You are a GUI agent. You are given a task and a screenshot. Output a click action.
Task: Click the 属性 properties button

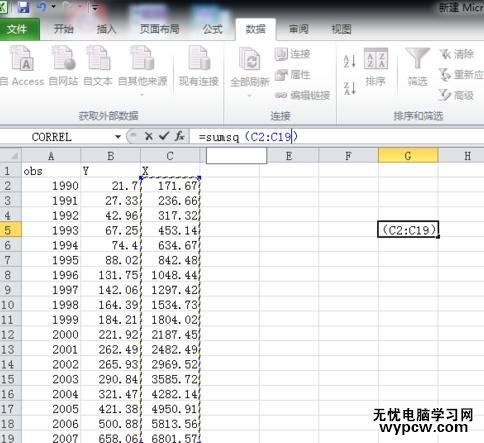point(293,74)
